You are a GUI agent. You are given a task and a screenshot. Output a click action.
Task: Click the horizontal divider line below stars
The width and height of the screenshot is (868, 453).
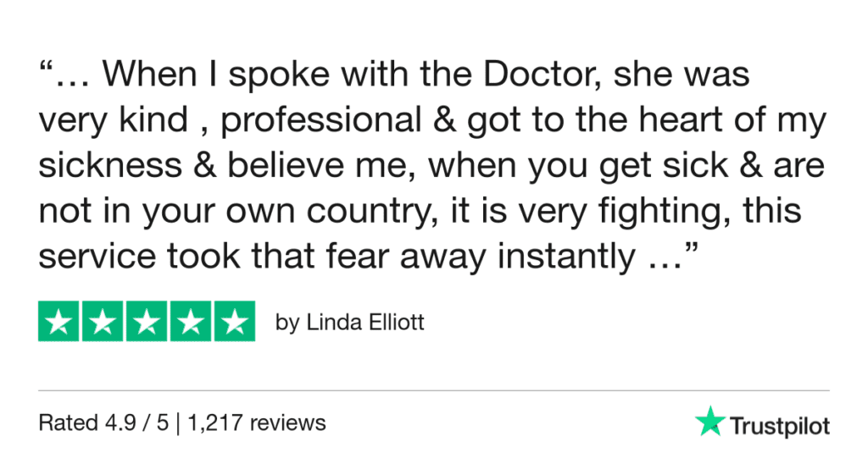coord(434,391)
